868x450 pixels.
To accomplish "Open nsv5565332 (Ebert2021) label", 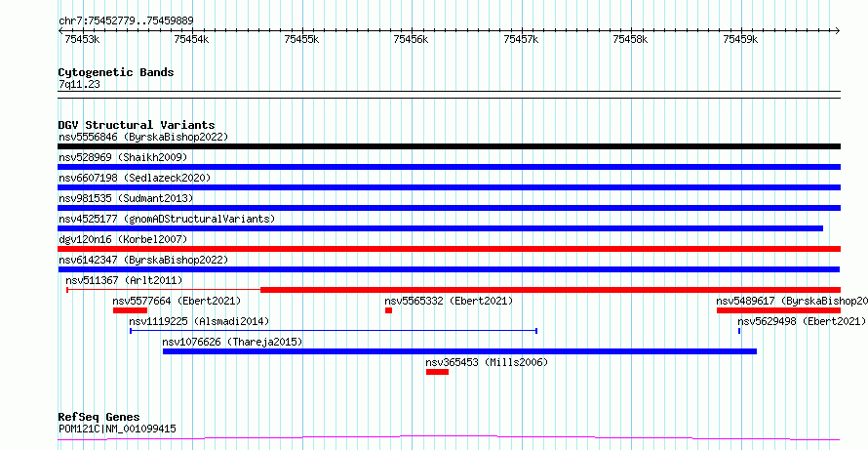I will pyautogui.click(x=449, y=301).
